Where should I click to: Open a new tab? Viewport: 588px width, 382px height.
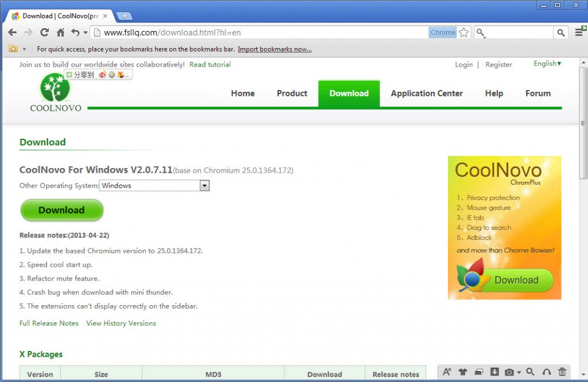124,16
